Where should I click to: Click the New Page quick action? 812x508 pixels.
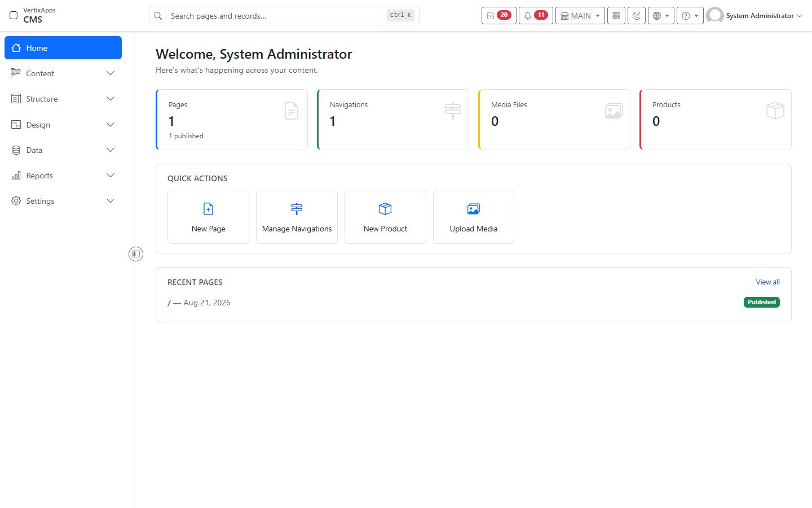pos(208,217)
